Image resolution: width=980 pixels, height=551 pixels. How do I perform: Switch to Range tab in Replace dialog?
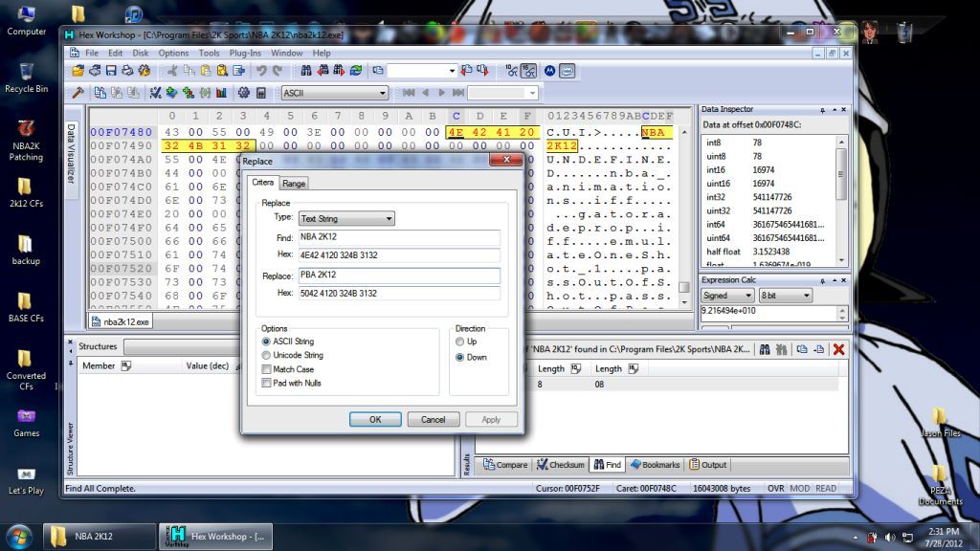pos(294,184)
